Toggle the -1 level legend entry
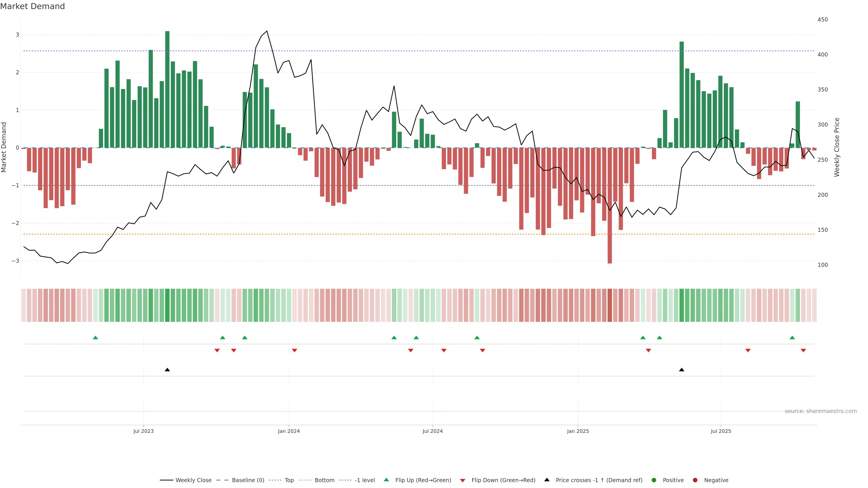The height and width of the screenshot is (488, 868). click(x=365, y=480)
